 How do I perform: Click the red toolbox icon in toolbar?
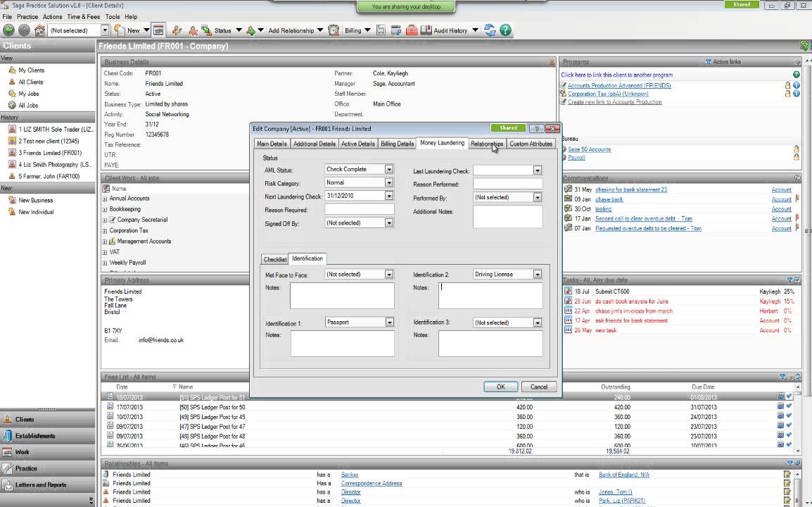click(412, 30)
